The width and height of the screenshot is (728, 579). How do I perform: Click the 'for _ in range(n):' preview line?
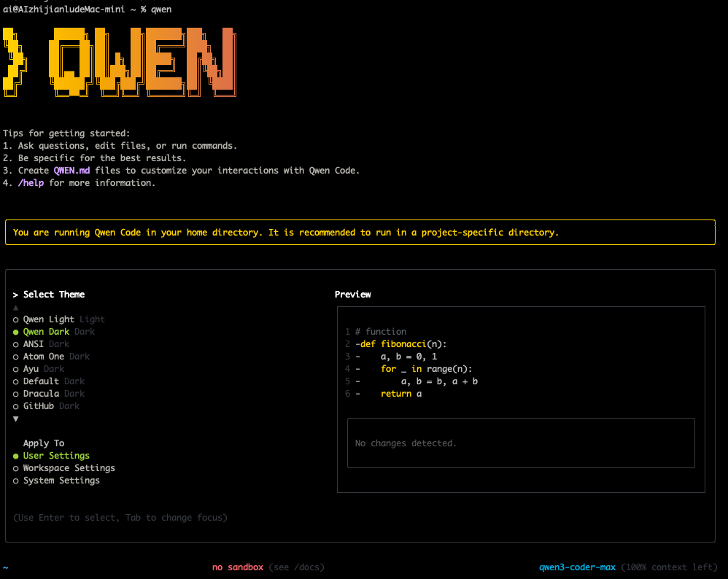(x=426, y=369)
